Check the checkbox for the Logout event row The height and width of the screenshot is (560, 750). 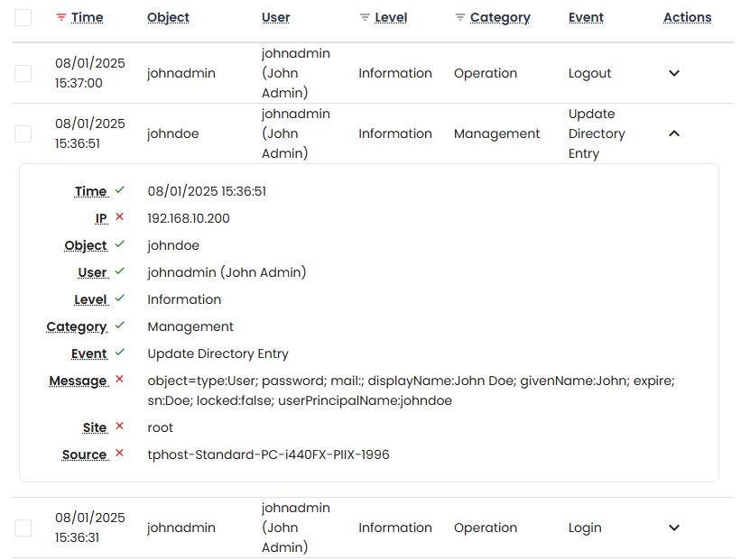pyautogui.click(x=23, y=73)
